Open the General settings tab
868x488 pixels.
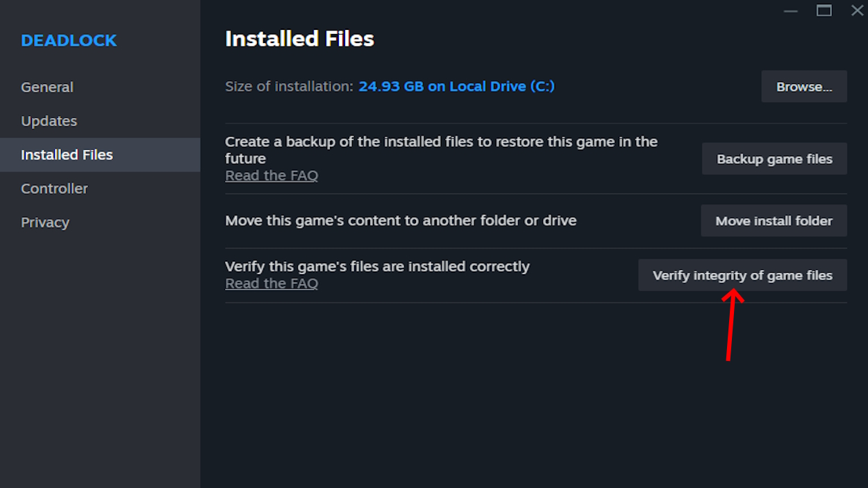[47, 87]
